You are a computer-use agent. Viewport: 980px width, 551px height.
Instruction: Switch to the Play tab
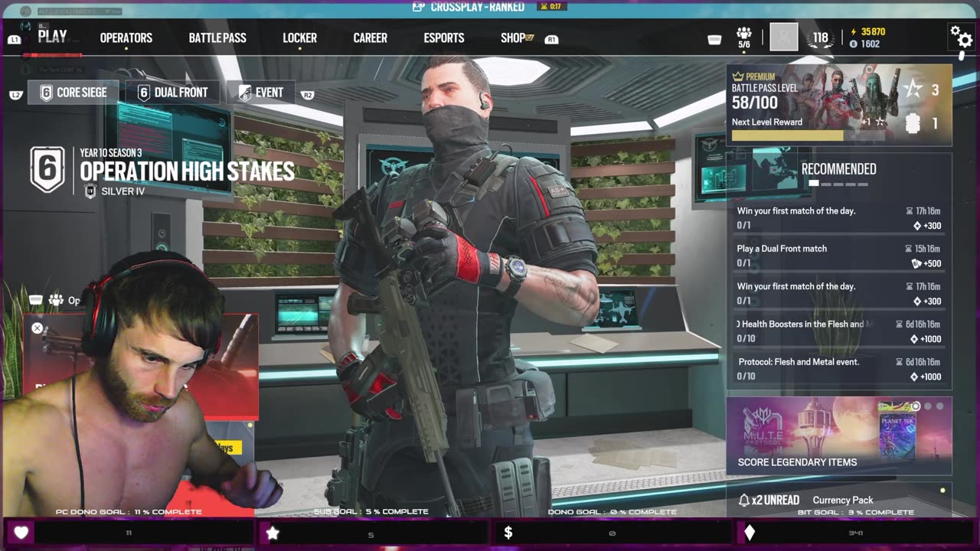(x=52, y=37)
